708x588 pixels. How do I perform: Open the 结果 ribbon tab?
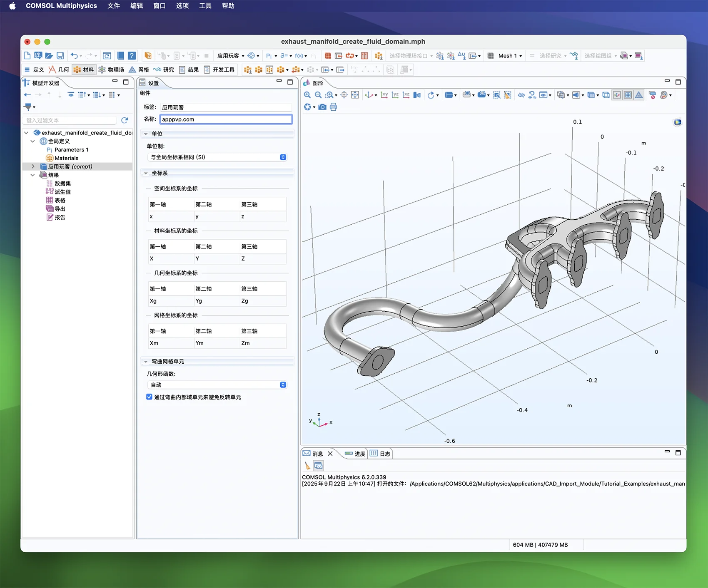[189, 69]
